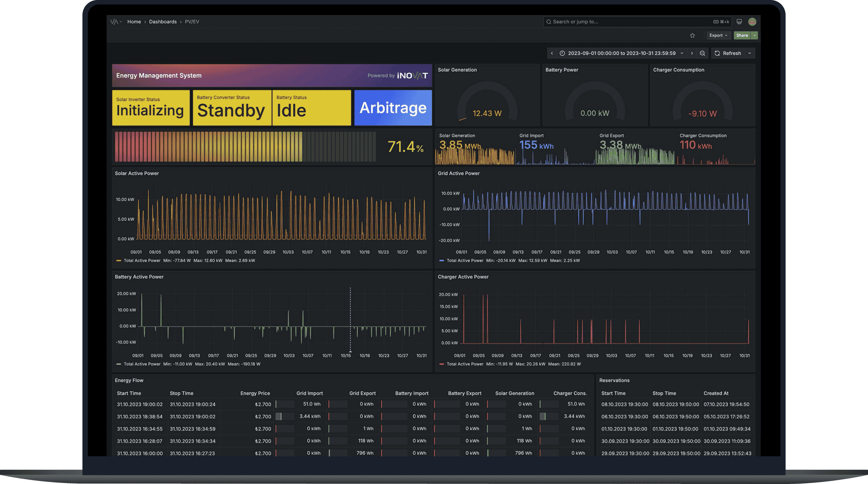This screenshot has height=484, width=868.
Task: Click the logo icon at top left
Action: (x=114, y=22)
